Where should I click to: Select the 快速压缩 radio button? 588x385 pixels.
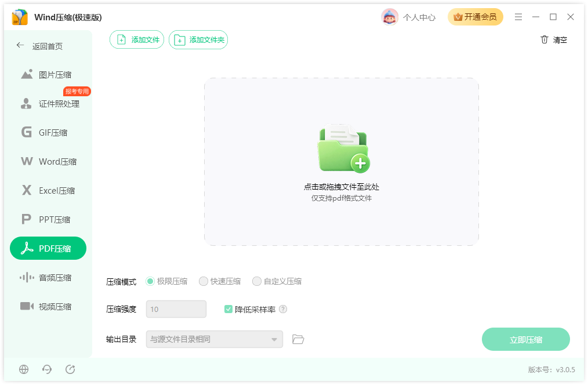(x=204, y=281)
